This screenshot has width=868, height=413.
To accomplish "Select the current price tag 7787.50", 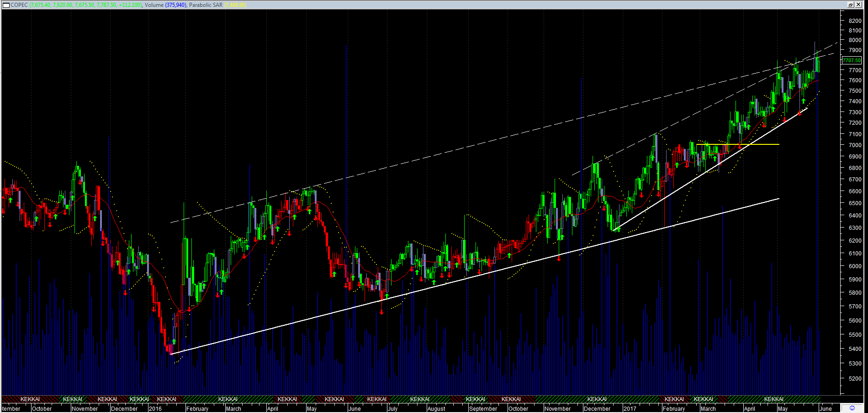I will [852, 60].
